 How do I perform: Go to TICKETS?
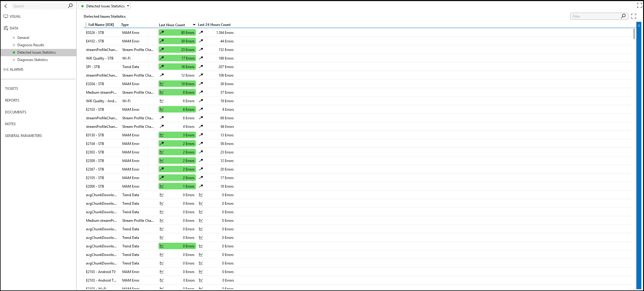11,89
